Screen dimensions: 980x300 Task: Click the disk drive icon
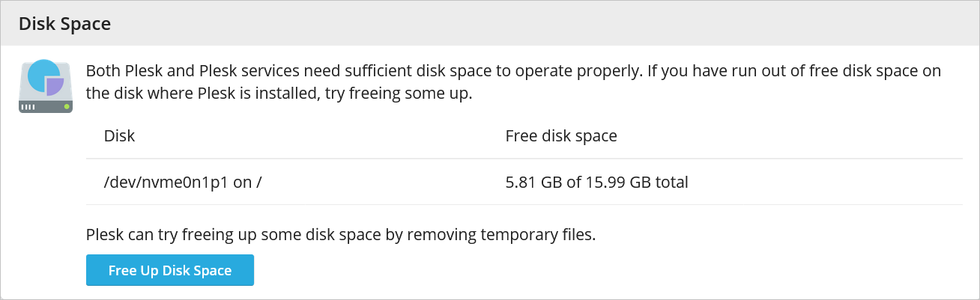(x=46, y=87)
